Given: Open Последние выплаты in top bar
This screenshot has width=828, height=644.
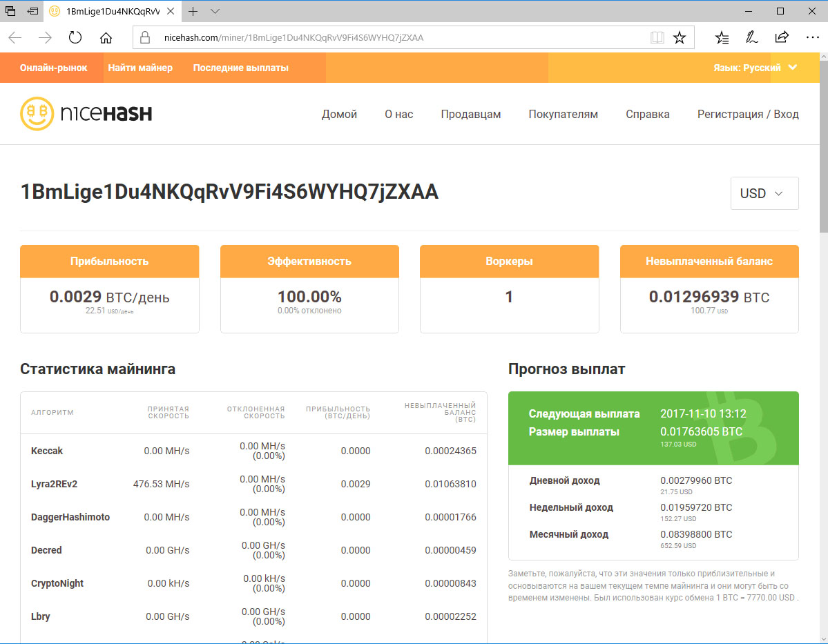Looking at the screenshot, I should (241, 68).
